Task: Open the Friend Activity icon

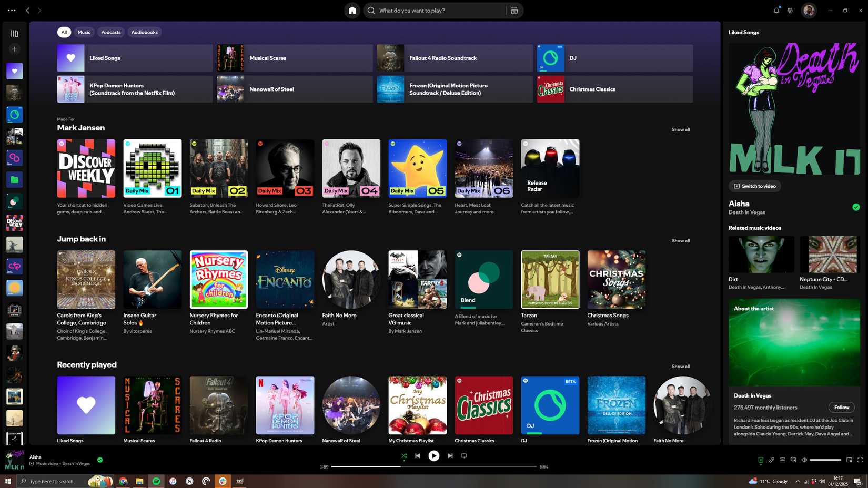Action: [790, 10]
